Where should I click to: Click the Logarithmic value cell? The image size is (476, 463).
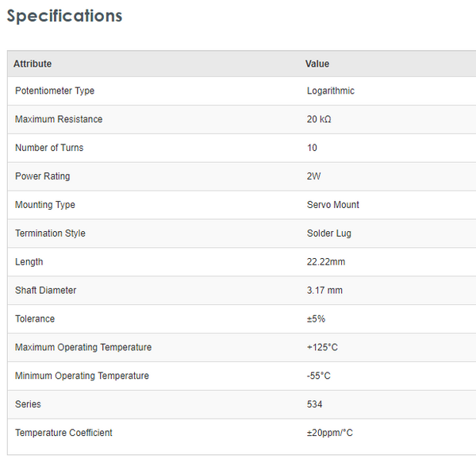tap(331, 91)
